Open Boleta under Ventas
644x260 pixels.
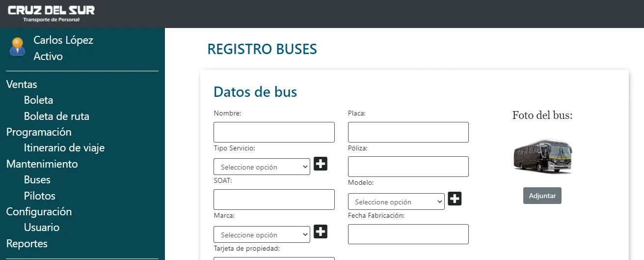[x=38, y=100]
